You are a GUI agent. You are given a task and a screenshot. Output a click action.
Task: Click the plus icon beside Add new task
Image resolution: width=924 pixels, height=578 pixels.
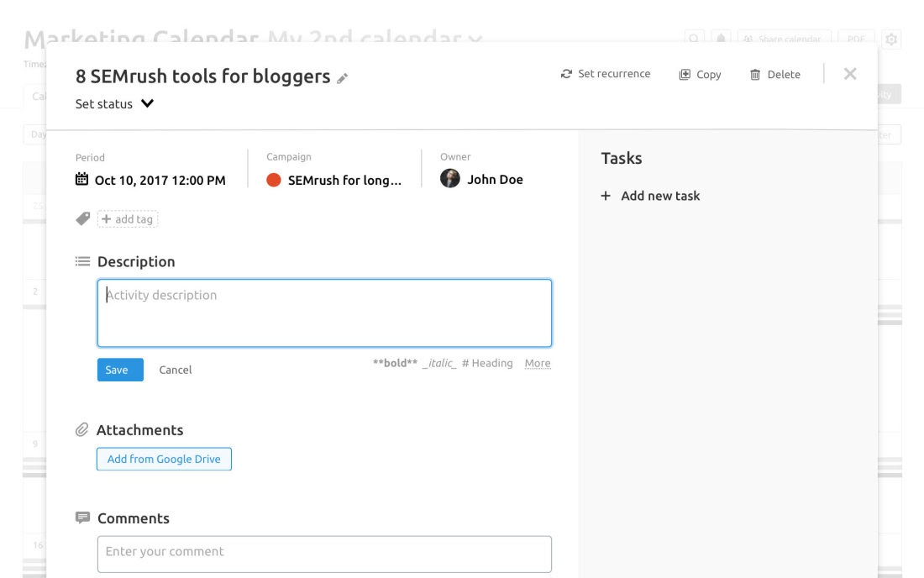[606, 196]
